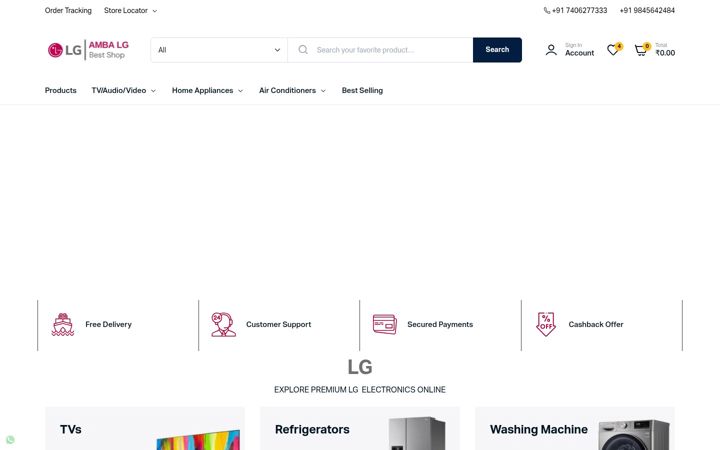720x450 pixels.
Task: Click the Search button
Action: [497, 50]
